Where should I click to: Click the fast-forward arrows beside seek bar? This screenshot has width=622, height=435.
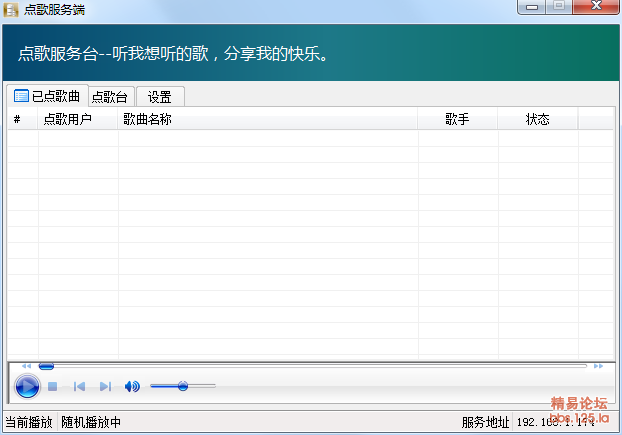[x=598, y=366]
